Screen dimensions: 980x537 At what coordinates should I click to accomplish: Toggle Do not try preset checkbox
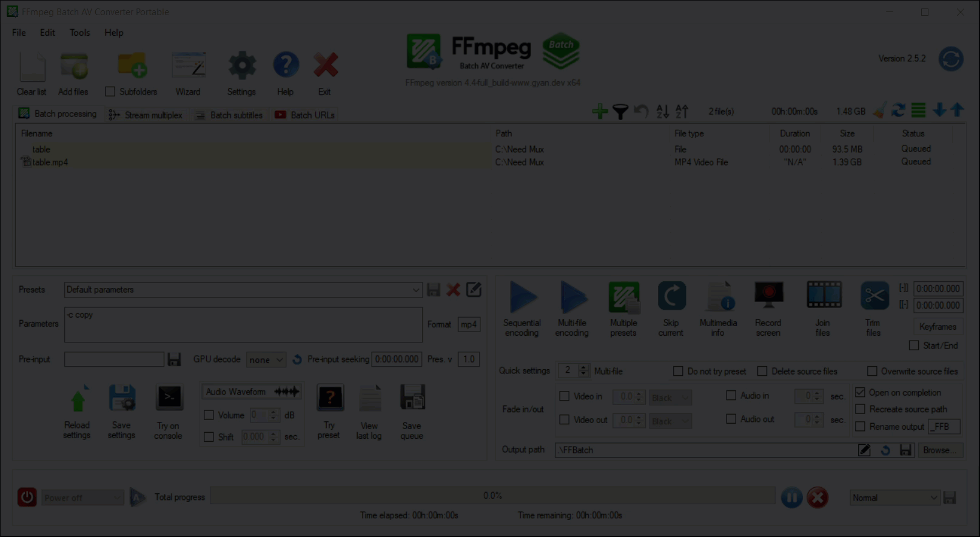678,371
